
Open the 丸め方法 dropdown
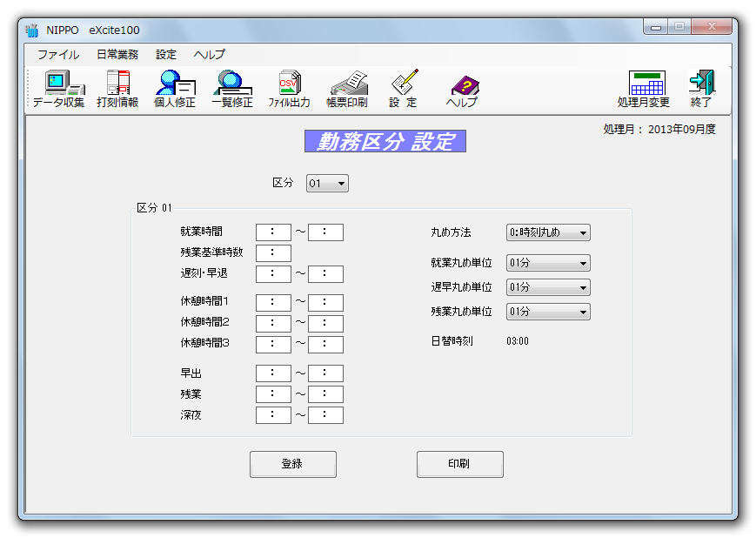coord(548,232)
